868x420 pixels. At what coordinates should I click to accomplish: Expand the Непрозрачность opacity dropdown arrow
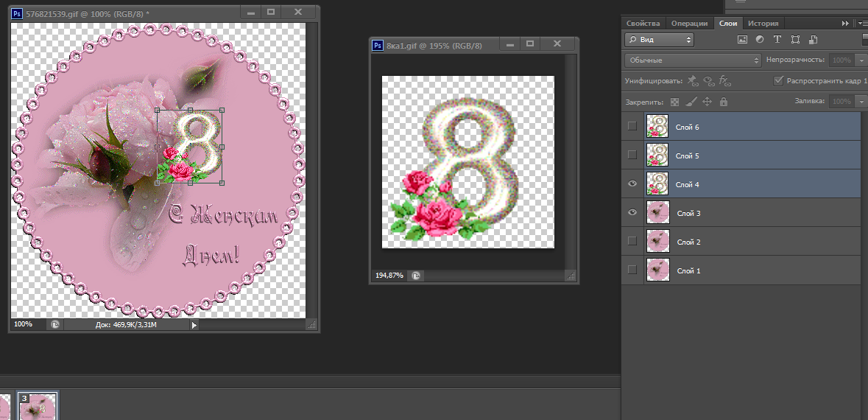pyautogui.click(x=862, y=60)
